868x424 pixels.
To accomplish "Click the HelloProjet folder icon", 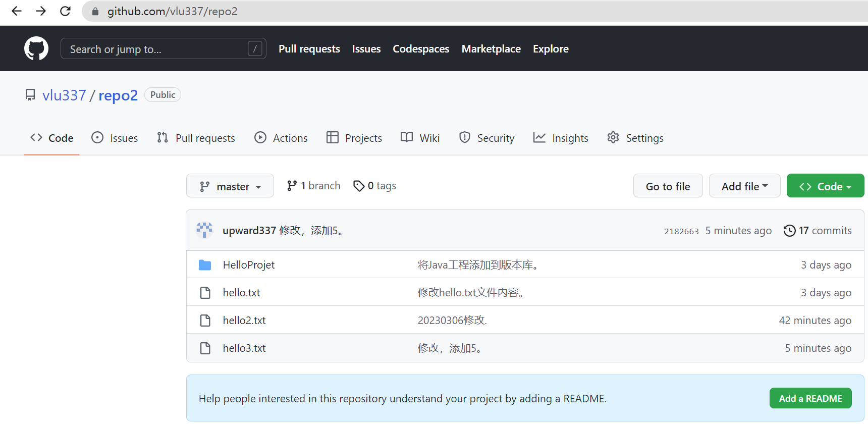I will tap(205, 265).
